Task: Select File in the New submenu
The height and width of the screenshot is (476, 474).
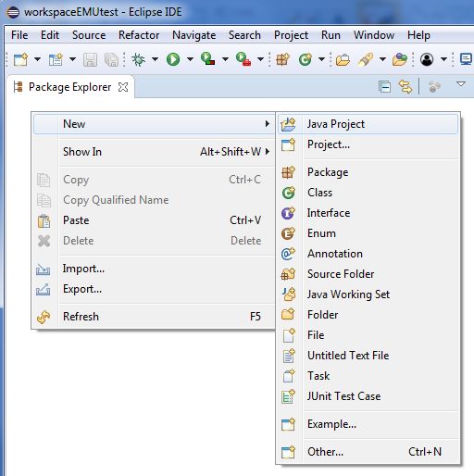Action: 368,335
